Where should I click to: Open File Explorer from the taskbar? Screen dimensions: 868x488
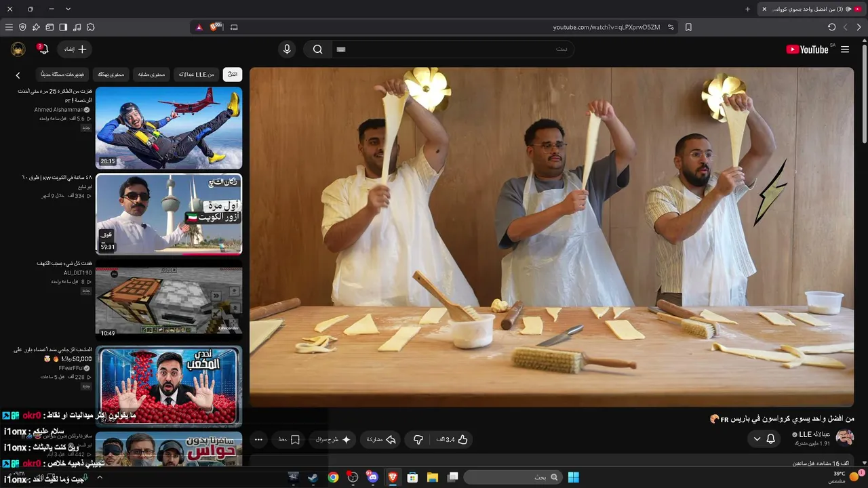point(432,477)
